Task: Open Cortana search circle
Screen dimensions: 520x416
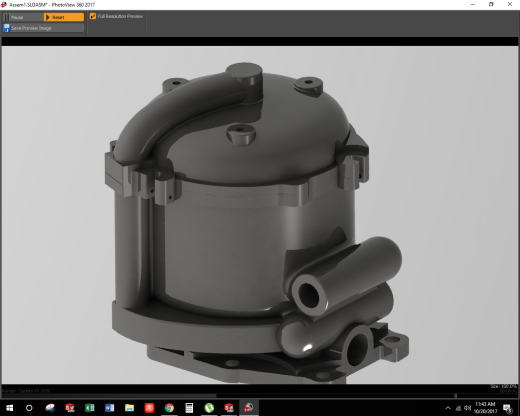Action: click(x=29, y=408)
